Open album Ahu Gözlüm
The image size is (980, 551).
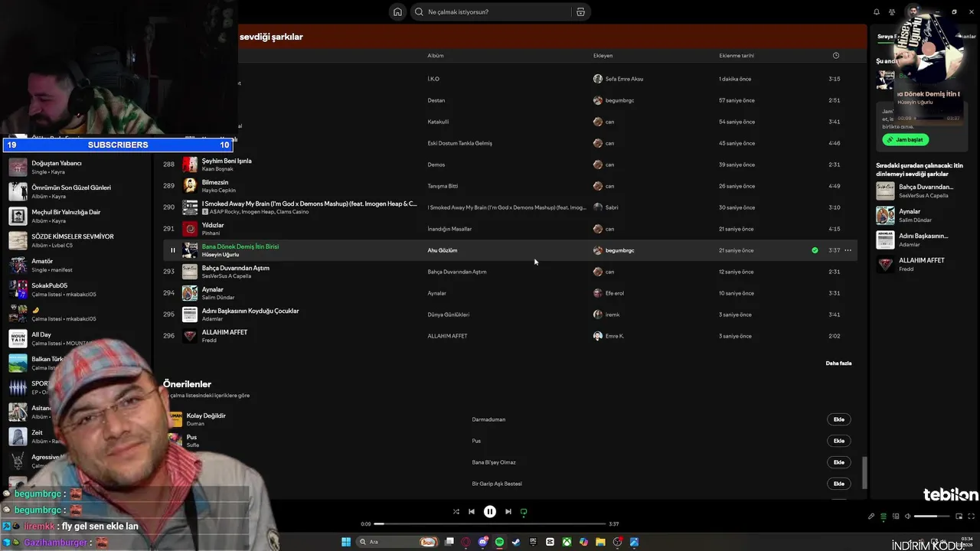point(443,250)
